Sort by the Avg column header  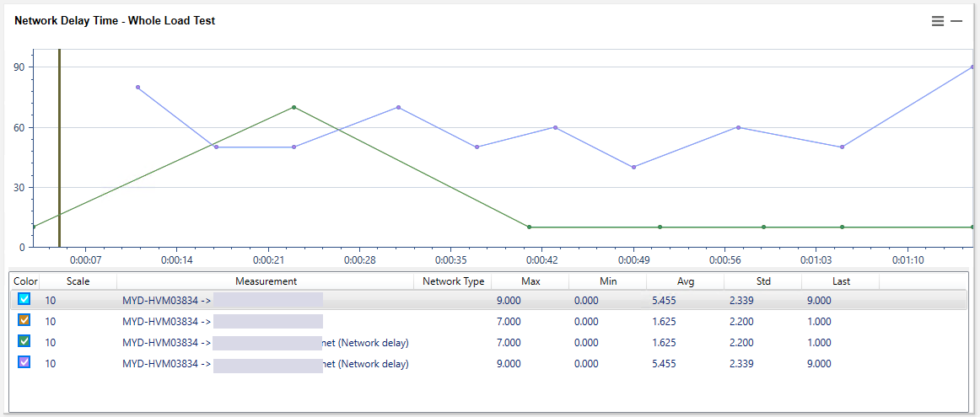coord(685,281)
